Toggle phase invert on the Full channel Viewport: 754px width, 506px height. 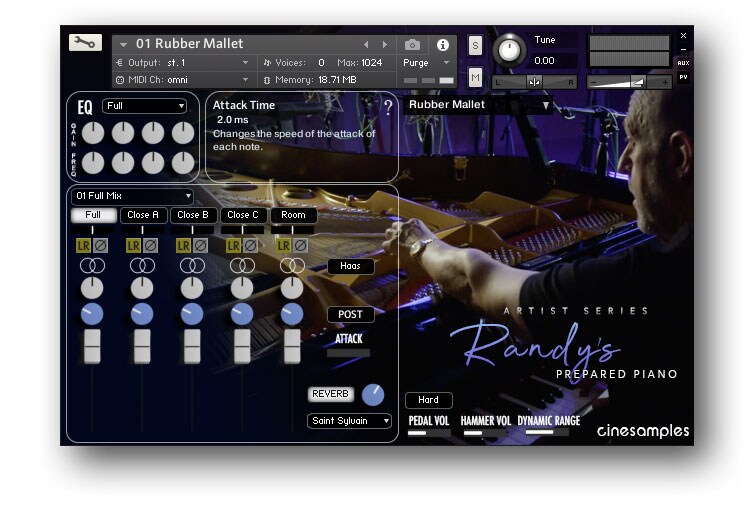101,246
